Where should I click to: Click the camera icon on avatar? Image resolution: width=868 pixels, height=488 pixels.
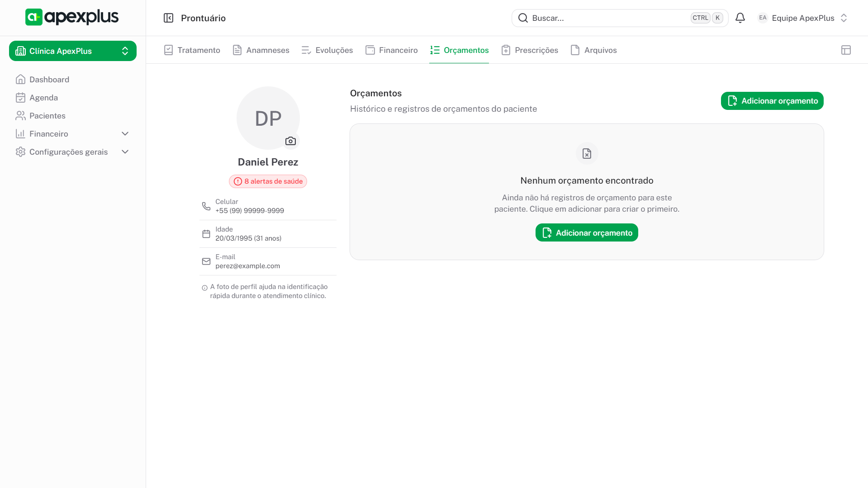pos(290,141)
